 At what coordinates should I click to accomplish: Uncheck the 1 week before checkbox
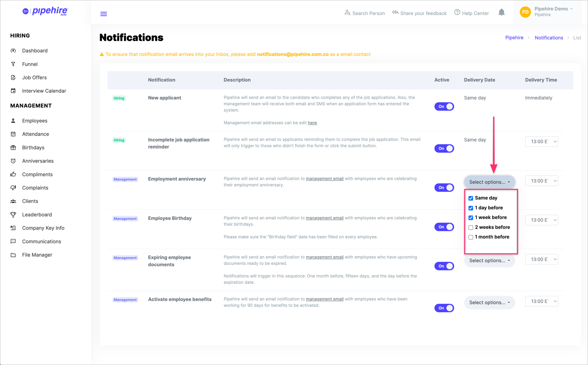[x=471, y=218]
